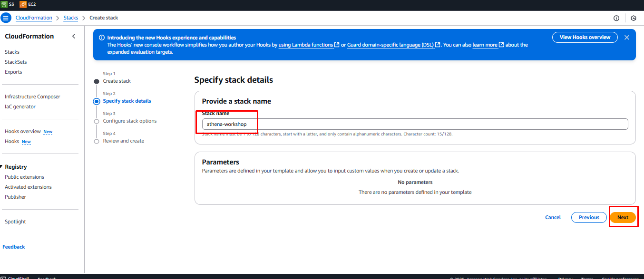Click the info icon in the blue banner

(101, 38)
